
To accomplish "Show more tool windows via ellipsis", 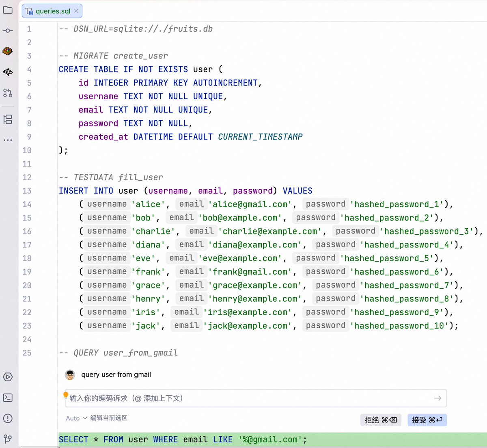I will click(x=8, y=140).
